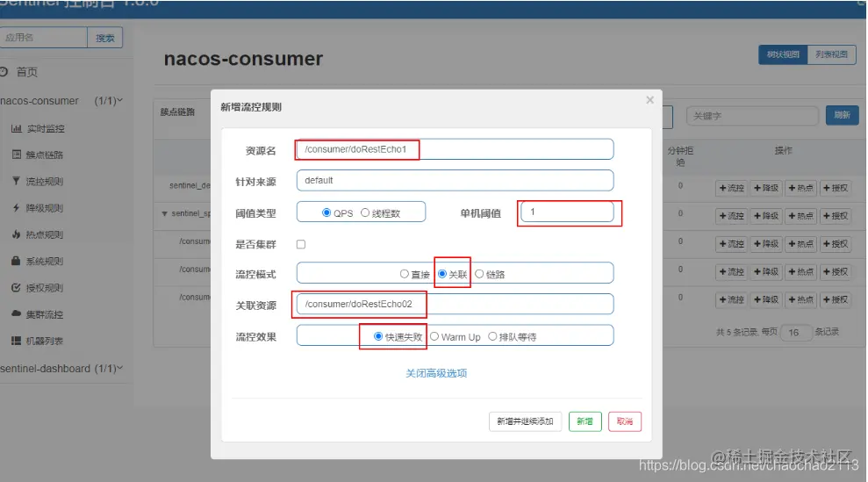Click the 簇点链路 panel heading

177,112
